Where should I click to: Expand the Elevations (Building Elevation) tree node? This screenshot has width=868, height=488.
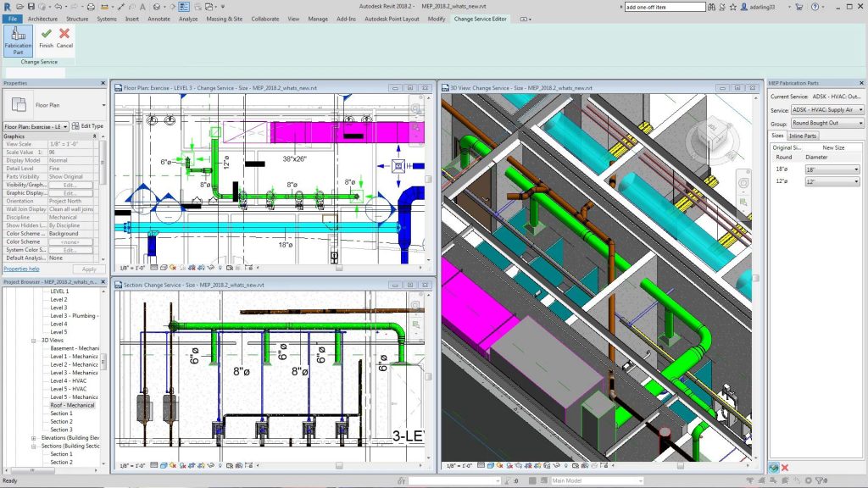pyautogui.click(x=34, y=438)
